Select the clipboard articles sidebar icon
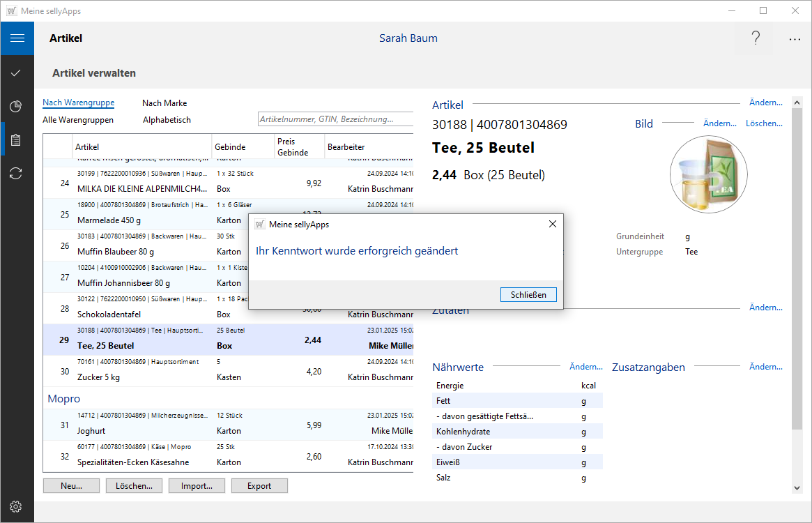This screenshot has height=523, width=812. [16, 140]
